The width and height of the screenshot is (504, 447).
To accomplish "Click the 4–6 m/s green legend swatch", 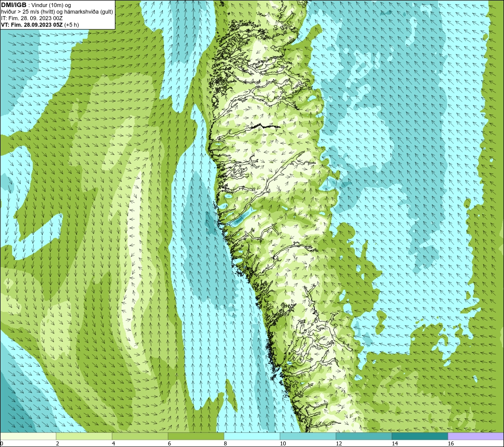I will click(140, 436).
